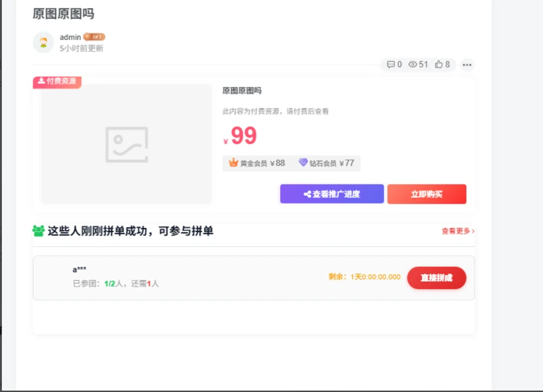Click the a*** group member name
The height and width of the screenshot is (392, 543).
(x=79, y=269)
